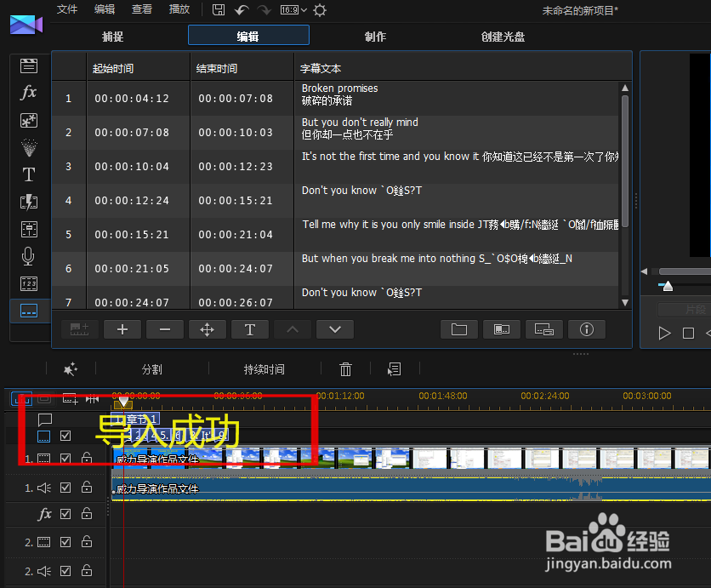Toggle fx track enable checkbox

pos(65,514)
